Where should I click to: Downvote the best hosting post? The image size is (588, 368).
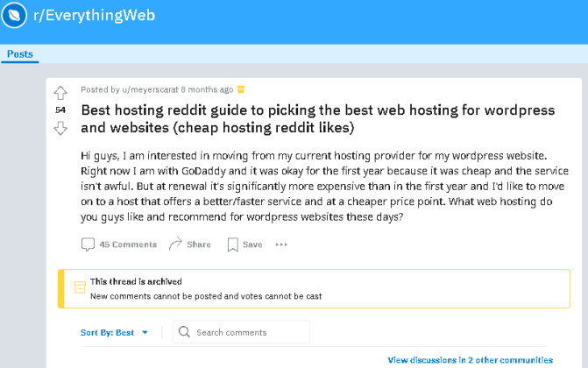coord(60,128)
